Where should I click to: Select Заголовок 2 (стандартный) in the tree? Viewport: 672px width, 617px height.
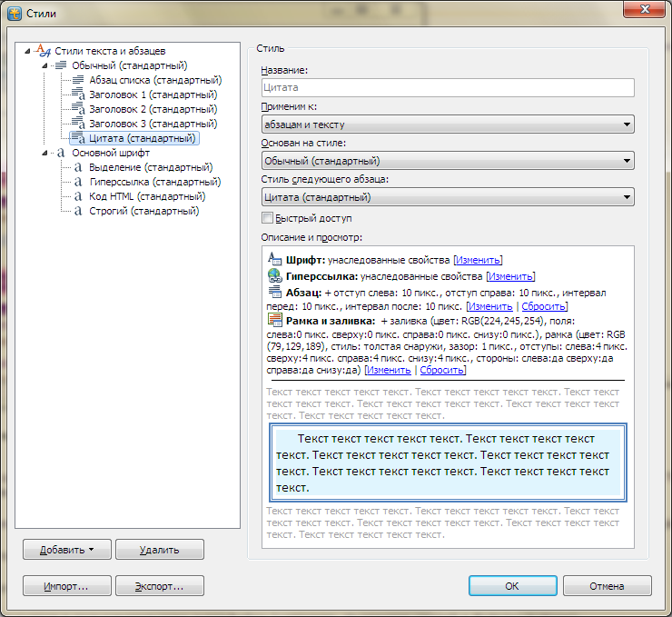point(152,109)
